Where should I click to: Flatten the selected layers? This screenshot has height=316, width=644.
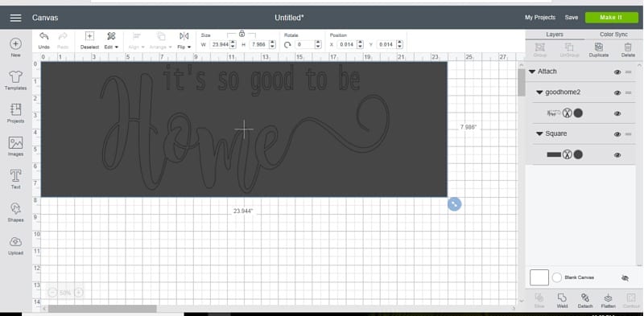[x=608, y=301]
